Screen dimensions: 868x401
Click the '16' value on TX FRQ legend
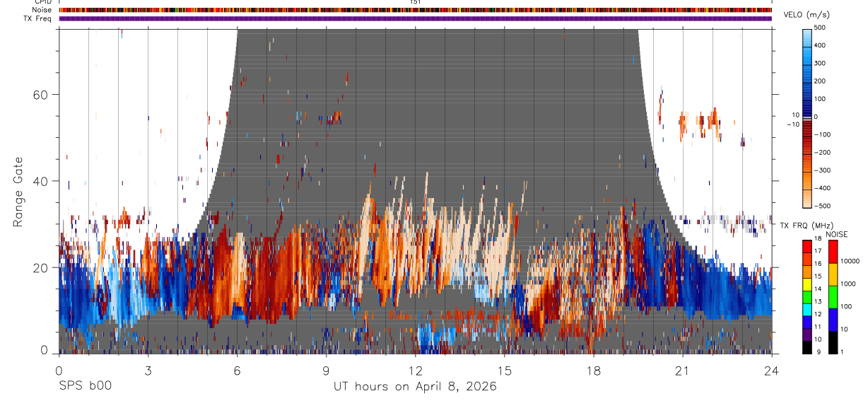point(818,264)
